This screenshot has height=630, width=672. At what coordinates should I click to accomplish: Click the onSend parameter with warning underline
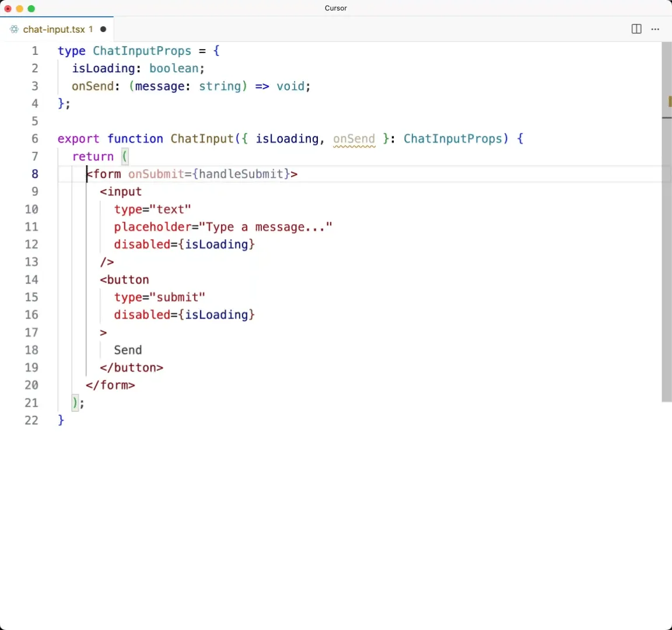click(354, 139)
